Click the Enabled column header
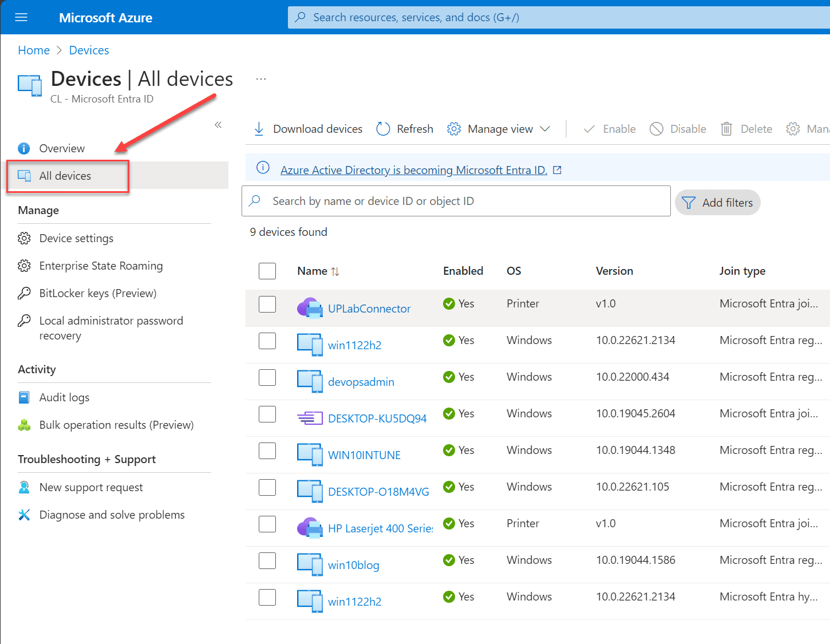 coord(463,271)
